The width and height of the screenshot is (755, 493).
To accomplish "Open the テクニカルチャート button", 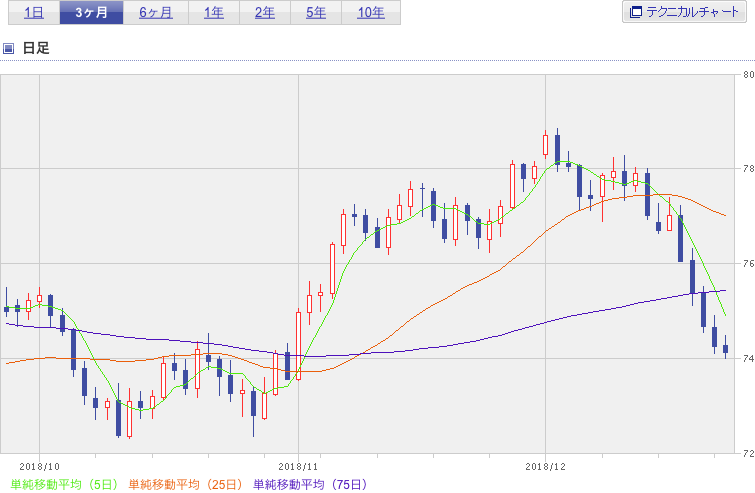I will pos(684,12).
